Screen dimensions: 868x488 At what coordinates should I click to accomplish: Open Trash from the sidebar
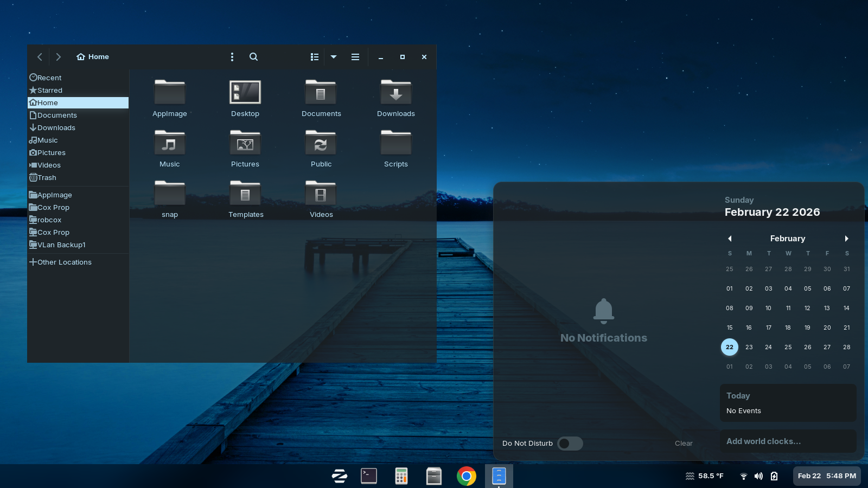(x=78, y=177)
